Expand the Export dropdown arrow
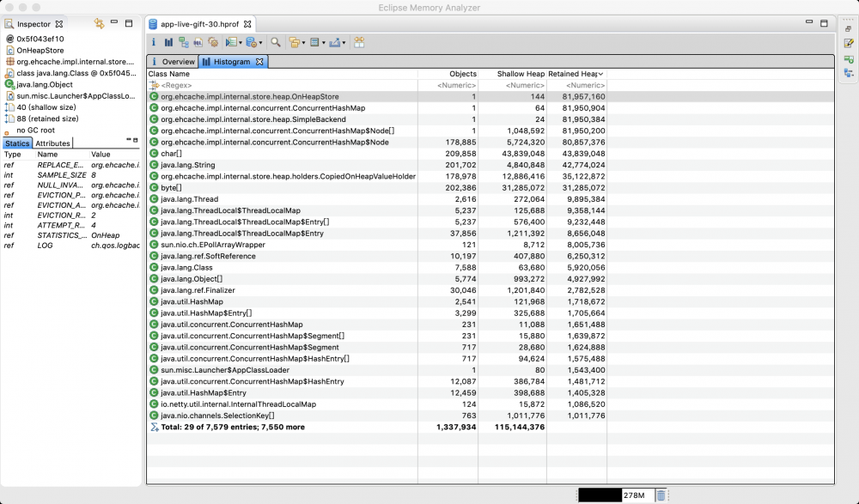 tap(344, 42)
